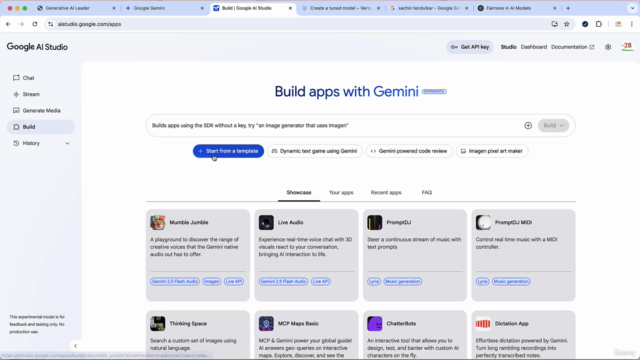Collapse the sidebar with the arrow
Screen dimensions: 640x360
tap(75, 346)
